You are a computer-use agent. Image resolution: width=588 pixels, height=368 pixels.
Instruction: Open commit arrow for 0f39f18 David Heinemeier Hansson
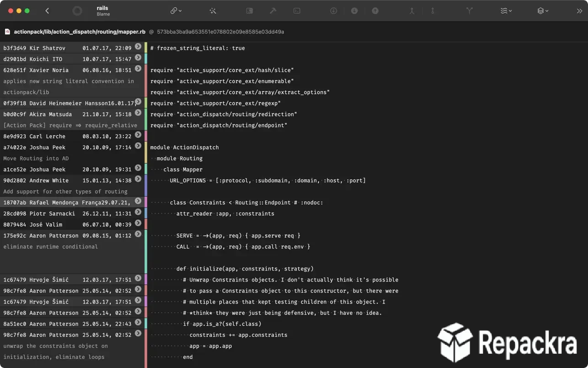tap(138, 102)
